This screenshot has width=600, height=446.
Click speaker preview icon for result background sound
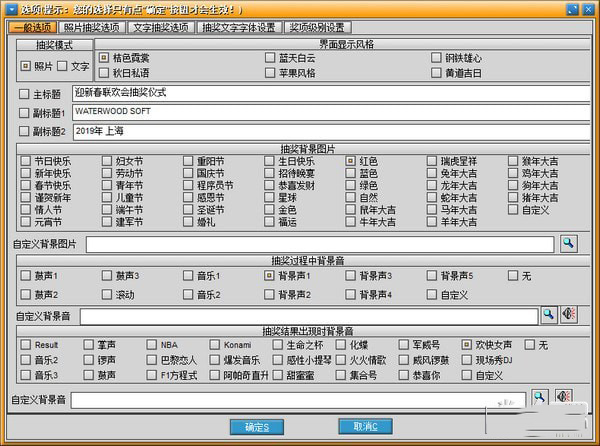(563, 398)
